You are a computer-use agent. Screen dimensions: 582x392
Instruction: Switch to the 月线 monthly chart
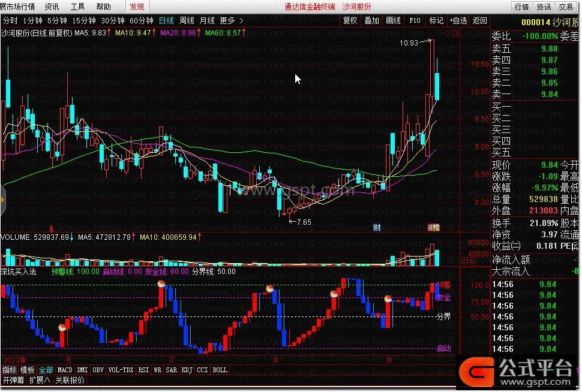(207, 21)
